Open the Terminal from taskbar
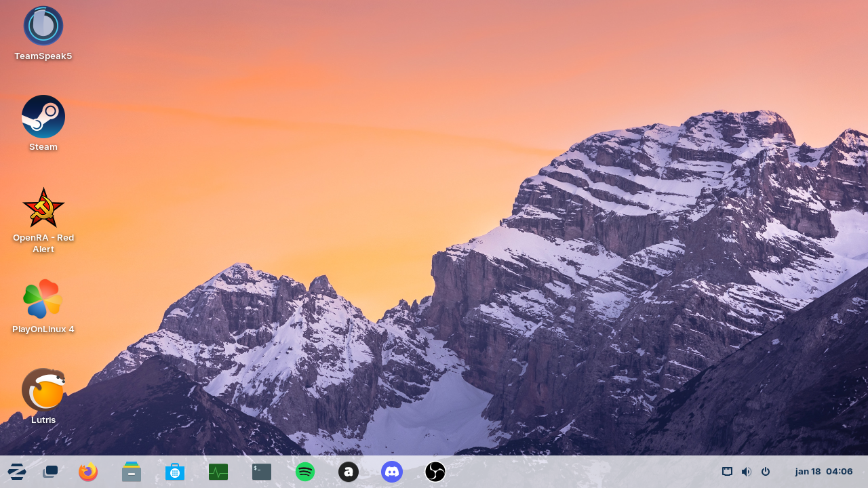The image size is (868, 488). tap(262, 472)
